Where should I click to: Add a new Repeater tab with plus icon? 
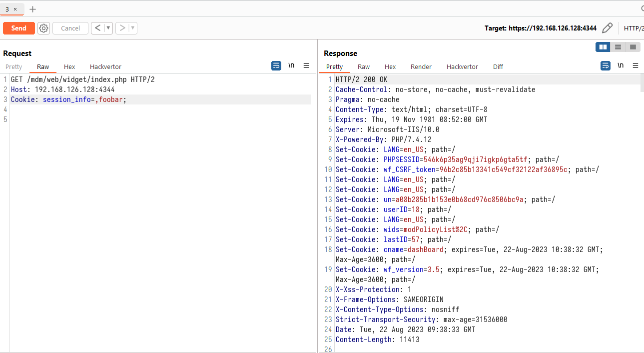tap(33, 9)
